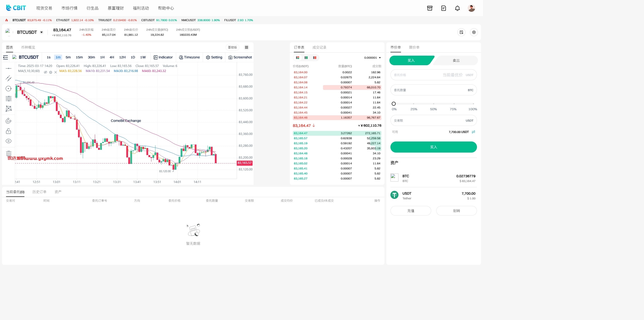Click the Fibonacci lines drawing tool
Image resolution: width=644 pixels, height=320 pixels.
9,98
